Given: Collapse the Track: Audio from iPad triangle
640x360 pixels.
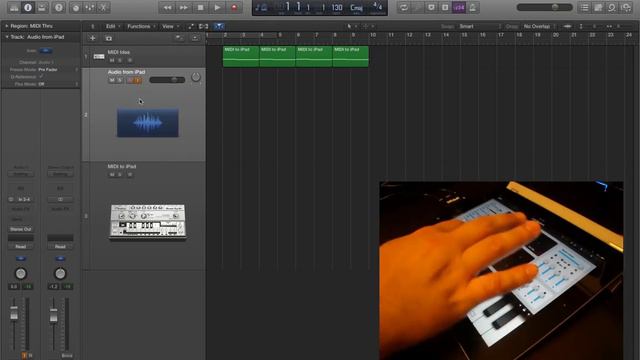Looking at the screenshot, I should point(7,37).
